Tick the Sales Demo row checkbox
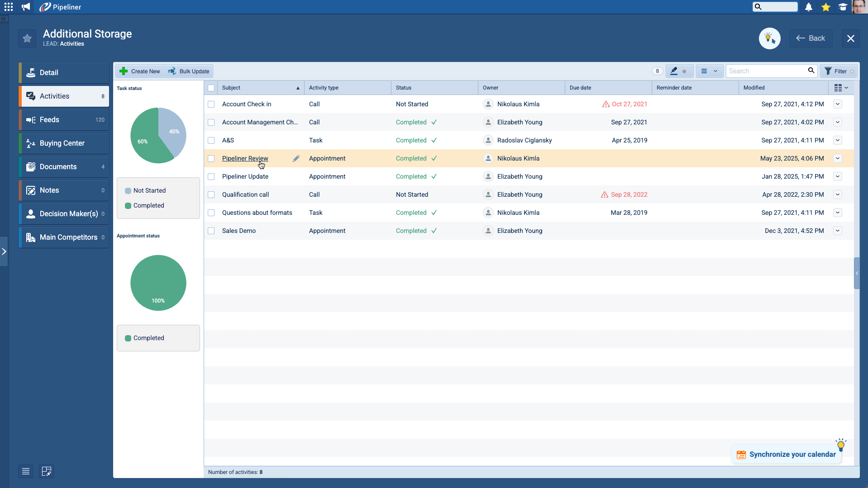868x488 pixels. click(x=211, y=231)
